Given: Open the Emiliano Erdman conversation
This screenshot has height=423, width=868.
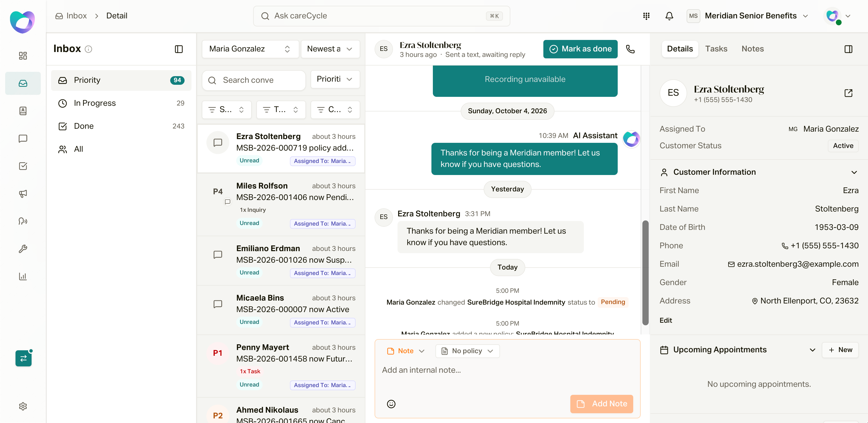Looking at the screenshot, I should 281,261.
